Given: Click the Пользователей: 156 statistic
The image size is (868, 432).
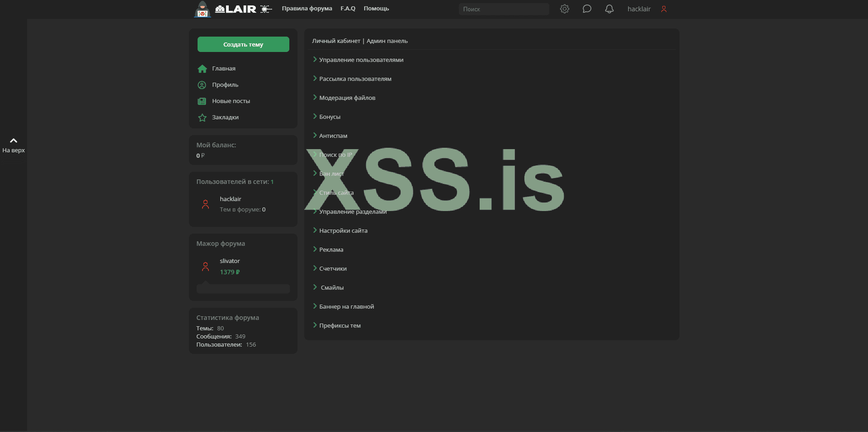Looking at the screenshot, I should (x=226, y=345).
